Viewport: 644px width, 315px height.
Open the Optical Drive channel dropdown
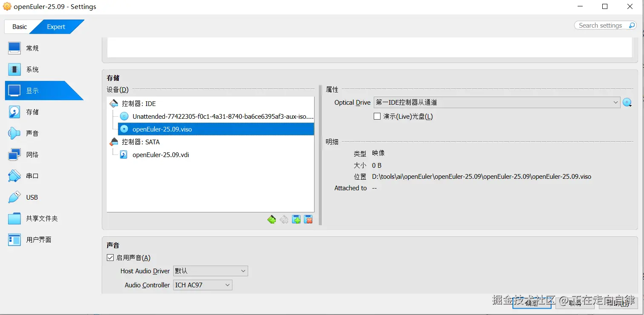[497, 103]
